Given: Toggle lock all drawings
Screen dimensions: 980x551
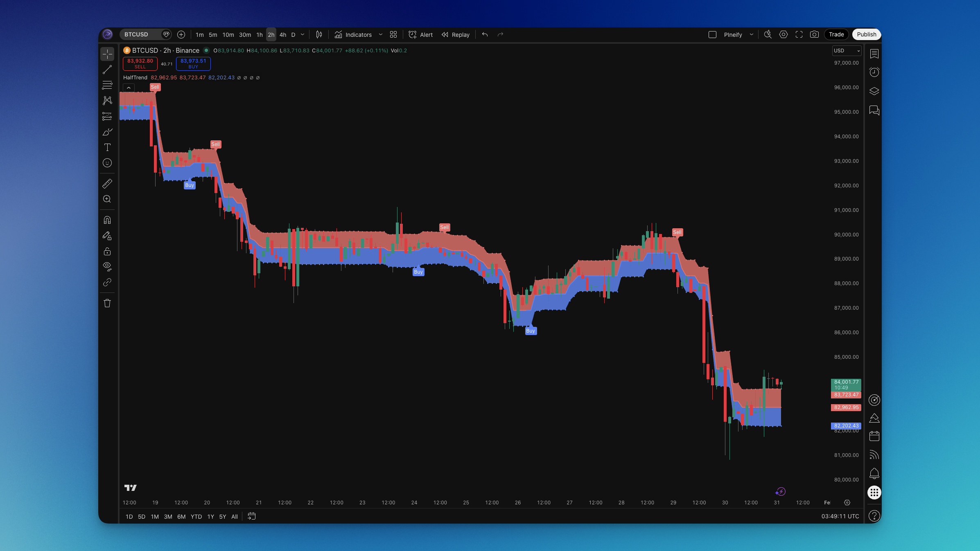Looking at the screenshot, I should click(107, 251).
